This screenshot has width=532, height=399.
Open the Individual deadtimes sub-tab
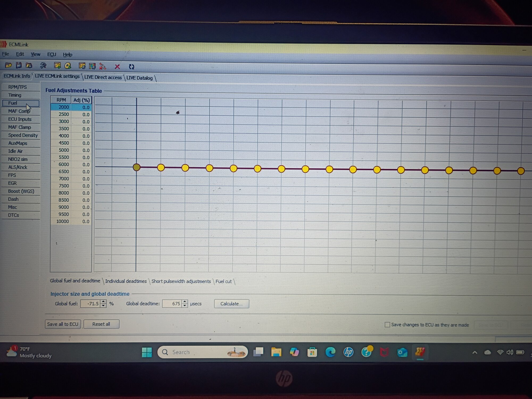click(126, 281)
